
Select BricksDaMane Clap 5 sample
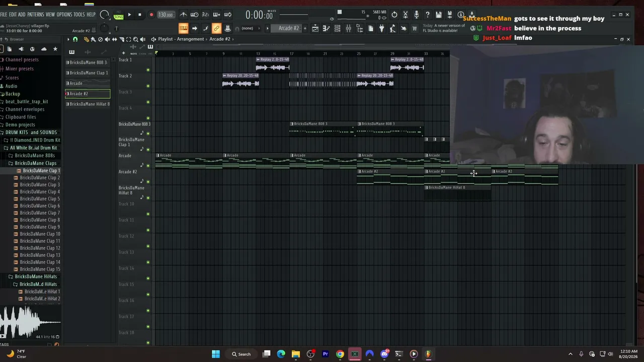pos(40,199)
